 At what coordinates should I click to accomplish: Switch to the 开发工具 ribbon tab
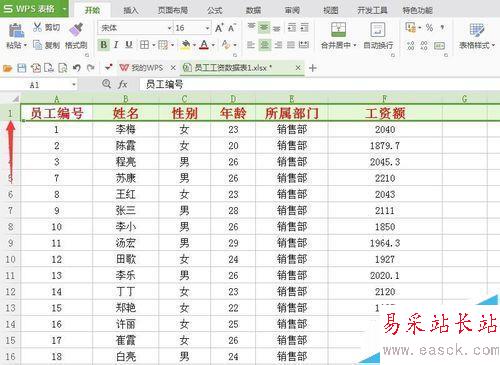pos(372,10)
